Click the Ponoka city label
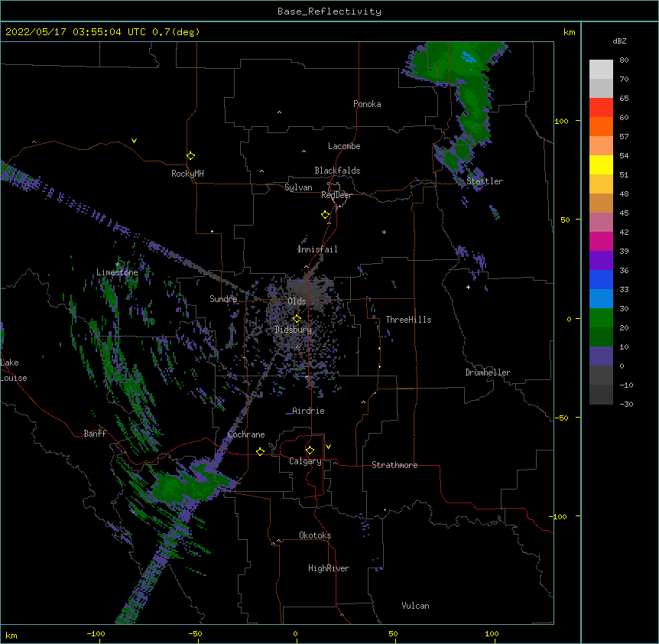This screenshot has width=659, height=644. [367, 104]
